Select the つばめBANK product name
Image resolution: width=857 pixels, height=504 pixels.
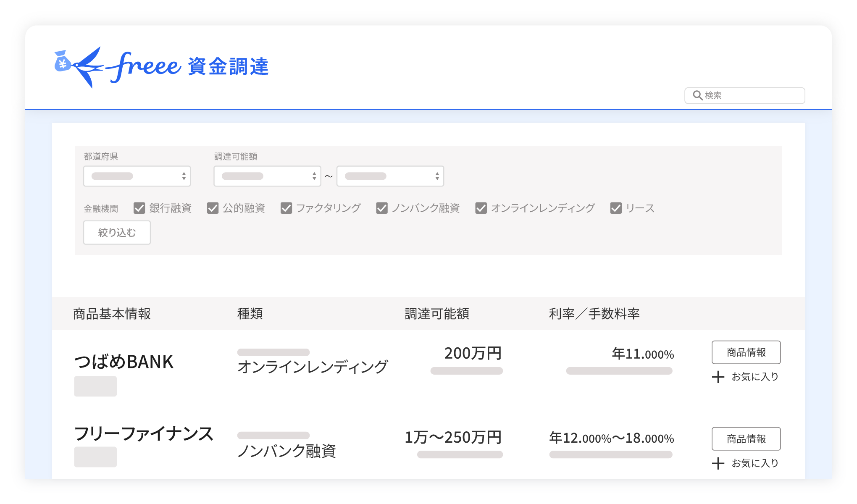tap(124, 362)
